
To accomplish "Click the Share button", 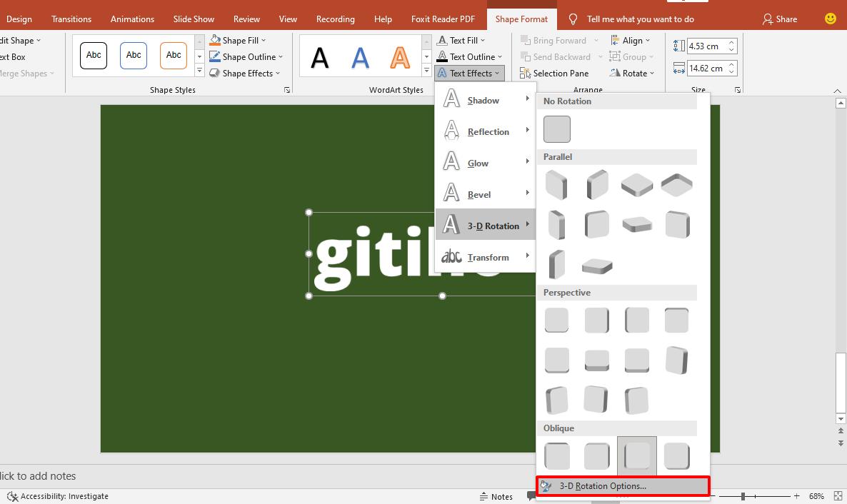I will pos(780,19).
